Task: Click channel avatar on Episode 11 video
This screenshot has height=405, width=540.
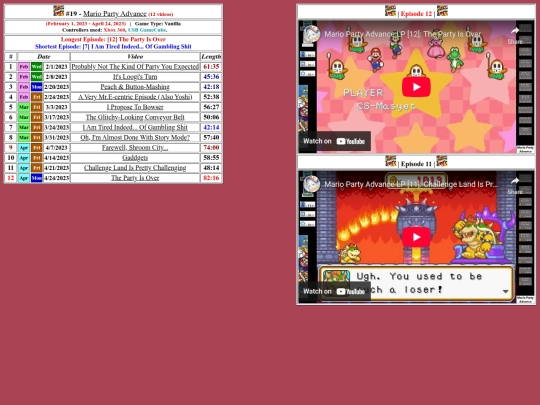Action: pos(312,184)
